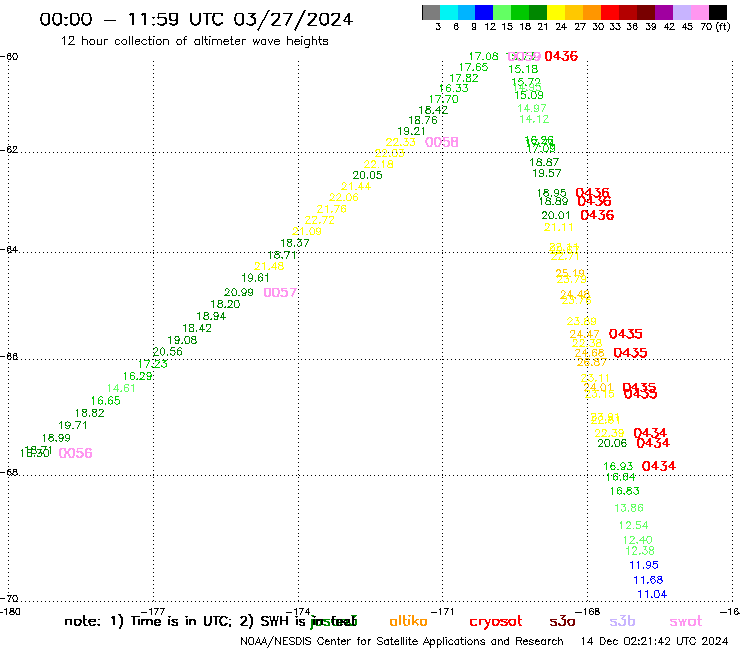The width and height of the screenshot is (740, 650).
Task: Click the wave height value 17.65
Action: tap(473, 67)
